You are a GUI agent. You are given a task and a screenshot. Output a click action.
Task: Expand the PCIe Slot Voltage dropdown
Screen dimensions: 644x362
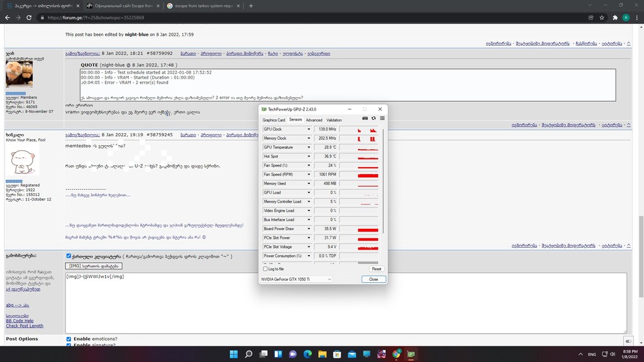pos(308,246)
